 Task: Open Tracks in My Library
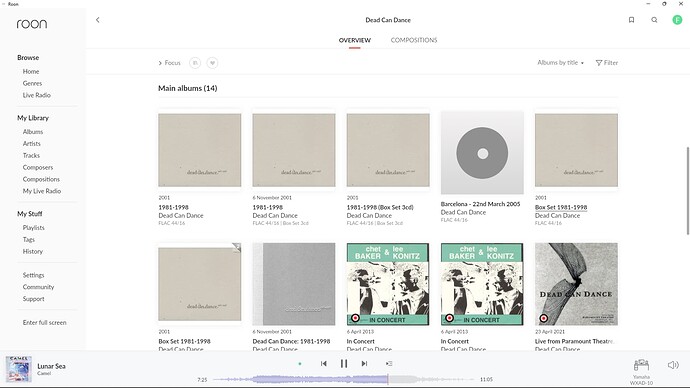point(31,155)
